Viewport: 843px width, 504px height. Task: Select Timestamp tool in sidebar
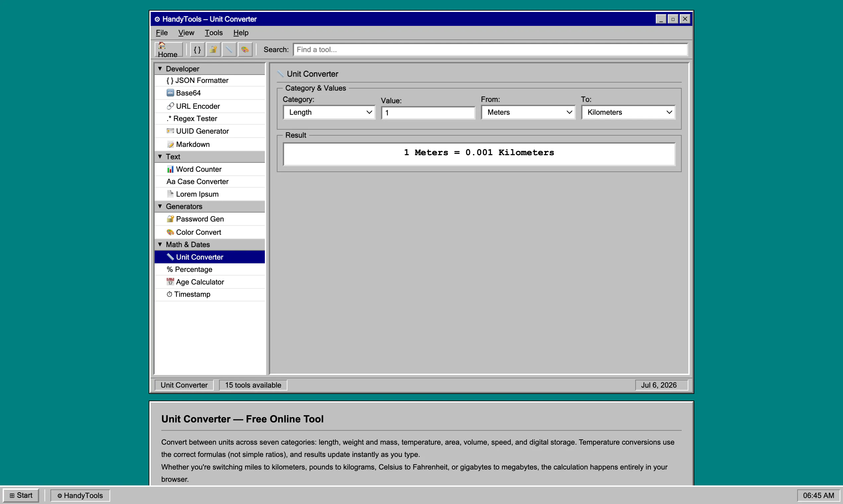pyautogui.click(x=210, y=294)
